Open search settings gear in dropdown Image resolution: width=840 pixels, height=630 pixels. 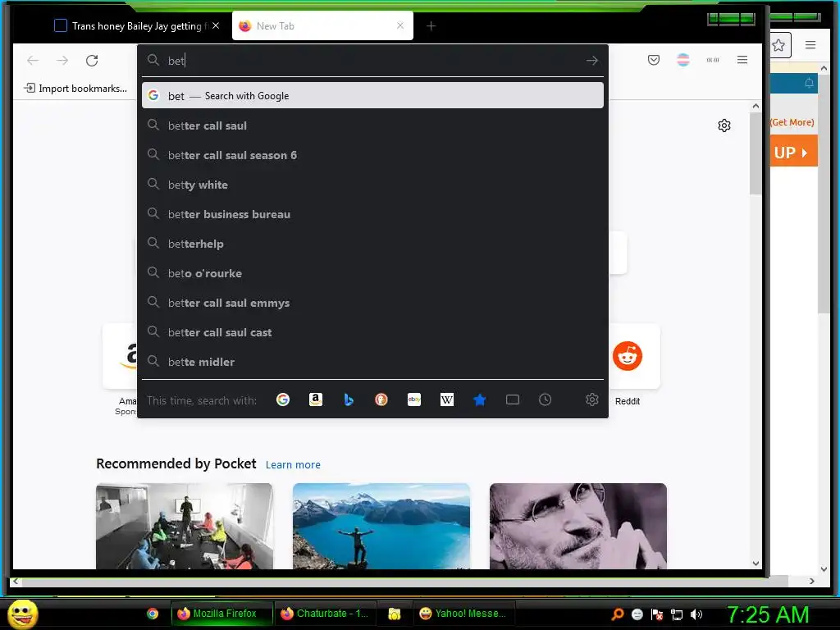click(x=592, y=399)
